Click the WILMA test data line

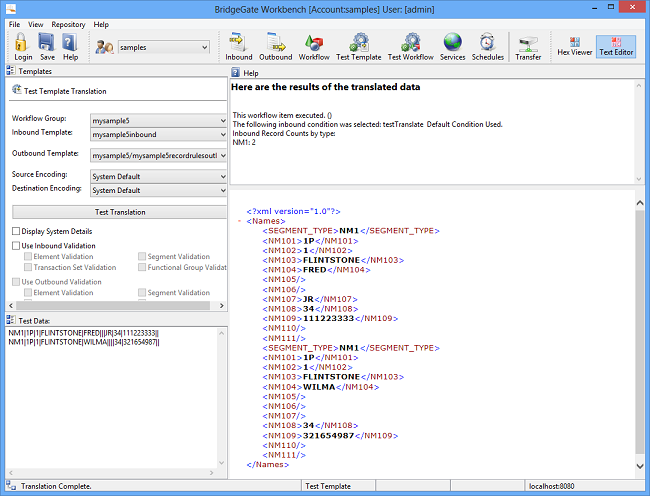(84, 342)
